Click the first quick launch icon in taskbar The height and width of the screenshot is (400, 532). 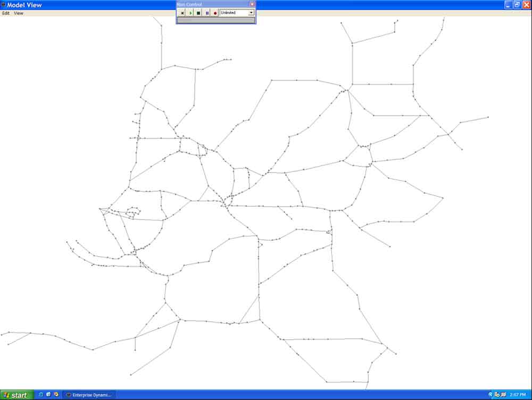[x=40, y=395]
